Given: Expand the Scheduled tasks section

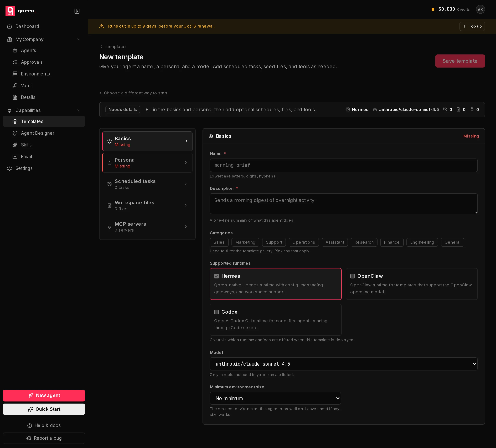Looking at the screenshot, I should click(147, 184).
